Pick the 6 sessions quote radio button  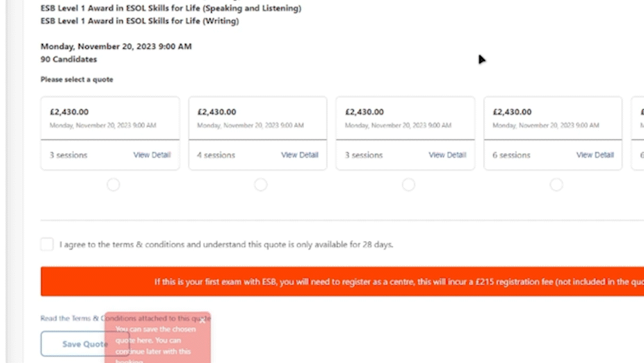pyautogui.click(x=556, y=185)
